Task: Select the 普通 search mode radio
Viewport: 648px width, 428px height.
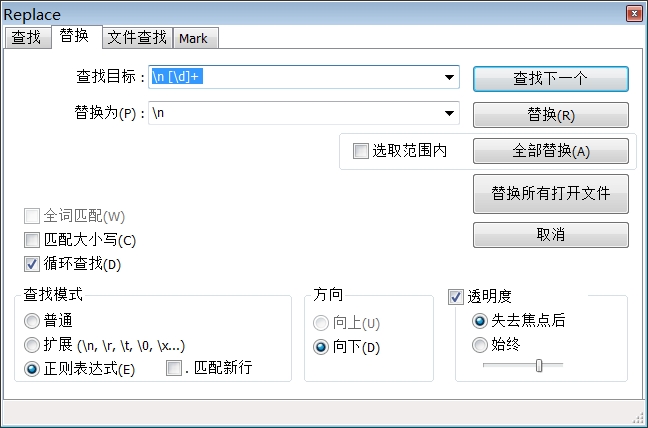Action: click(32, 321)
